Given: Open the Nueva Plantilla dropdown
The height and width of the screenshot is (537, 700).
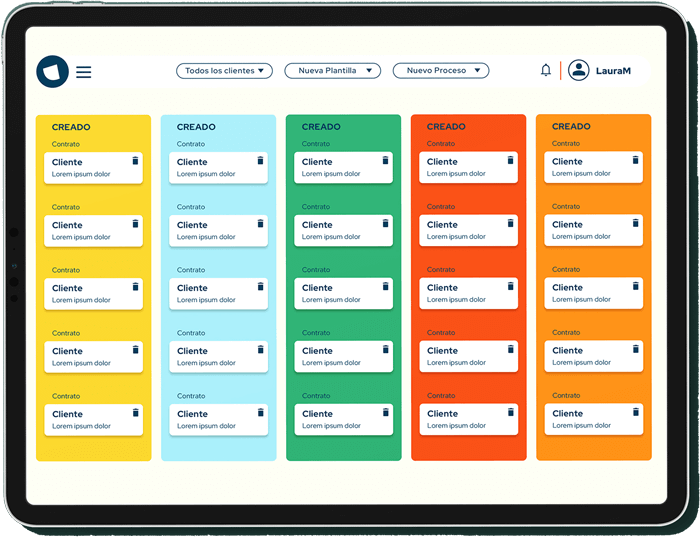Looking at the screenshot, I should [x=333, y=71].
